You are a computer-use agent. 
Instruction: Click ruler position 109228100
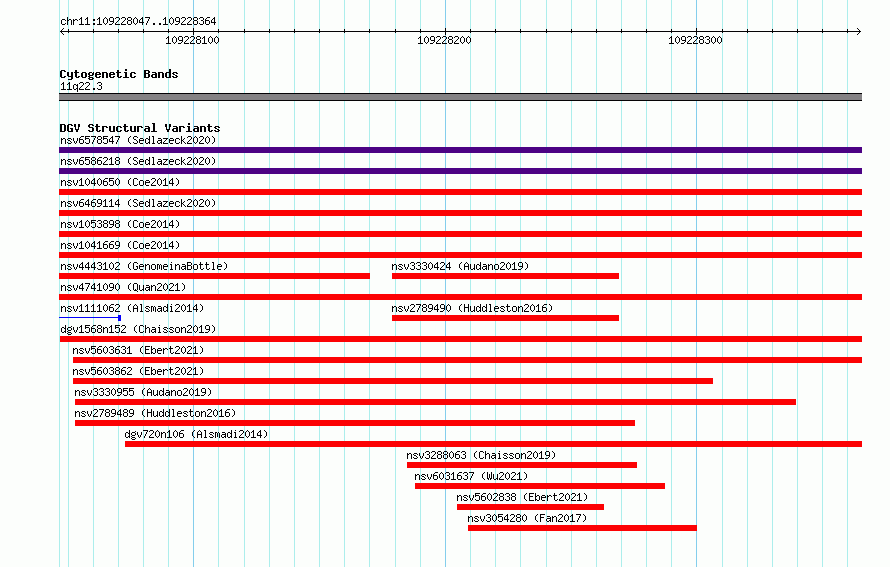click(192, 40)
